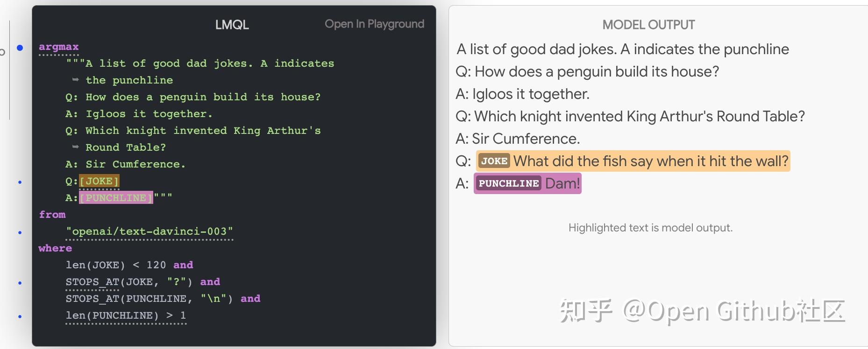Click the MODEL OUTPUT panel header
Screen dimensions: 868x349
coord(648,25)
